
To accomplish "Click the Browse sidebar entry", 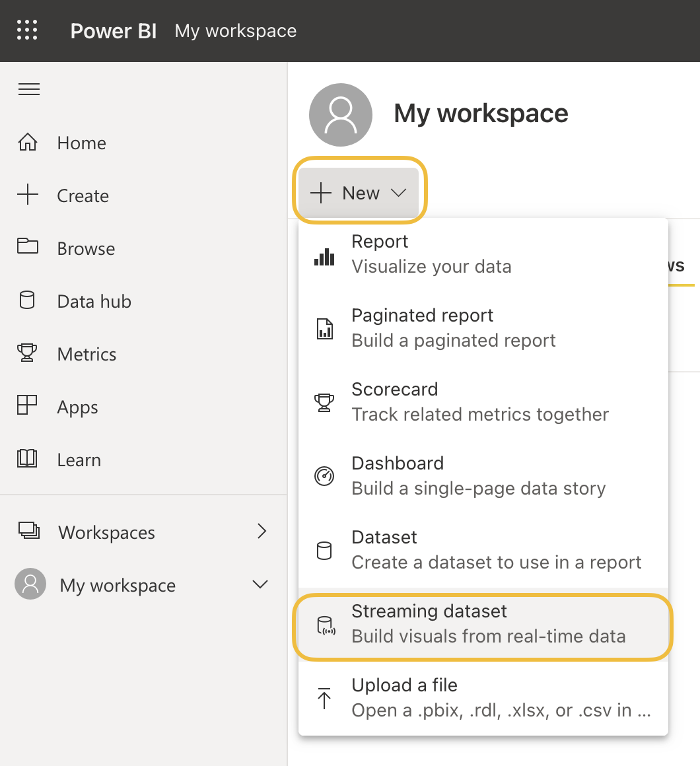I will pos(86,248).
